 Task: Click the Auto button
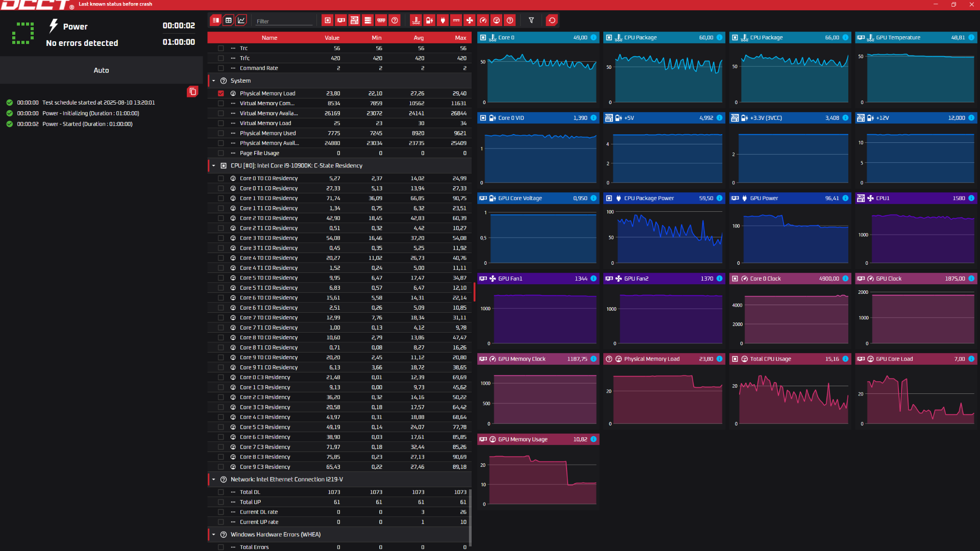[x=101, y=70]
